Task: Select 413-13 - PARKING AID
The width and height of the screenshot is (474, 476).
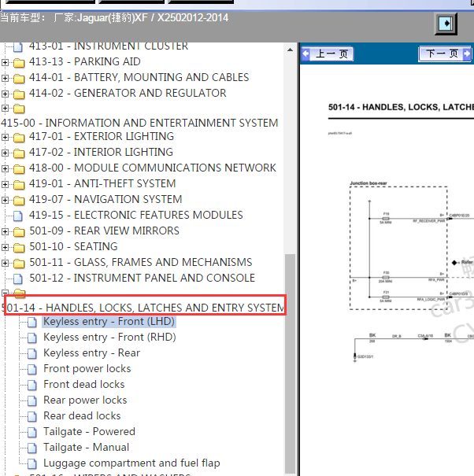Action: [85, 61]
